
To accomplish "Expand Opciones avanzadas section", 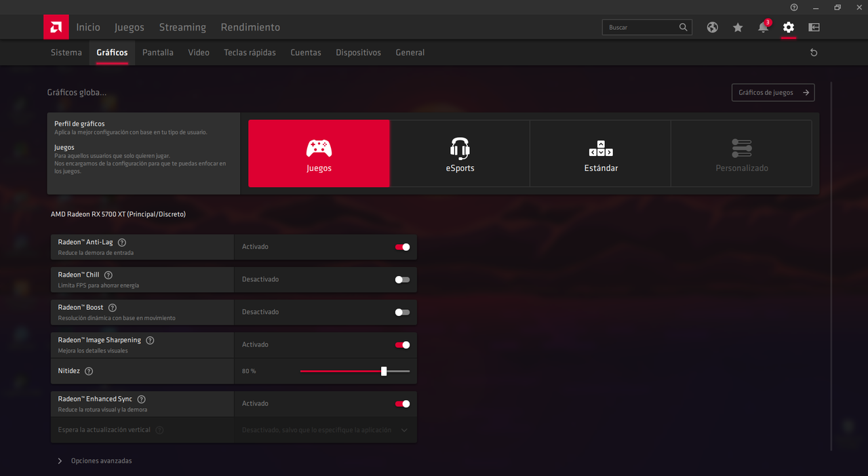I will (95, 460).
